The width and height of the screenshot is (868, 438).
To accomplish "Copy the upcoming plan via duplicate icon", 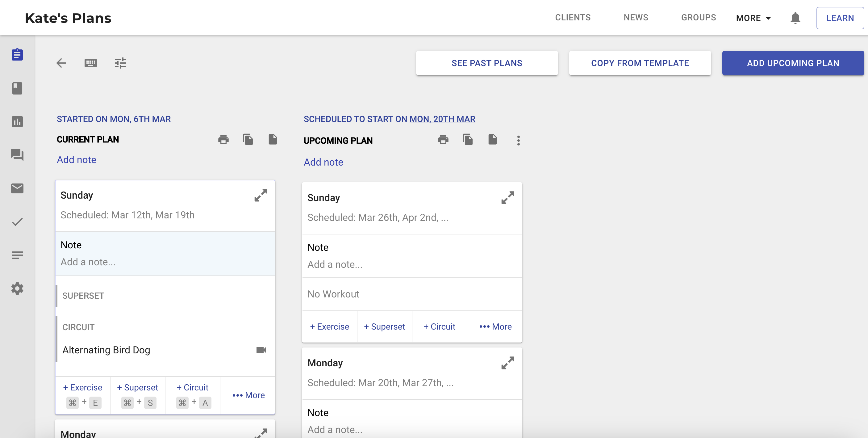I will 467,139.
